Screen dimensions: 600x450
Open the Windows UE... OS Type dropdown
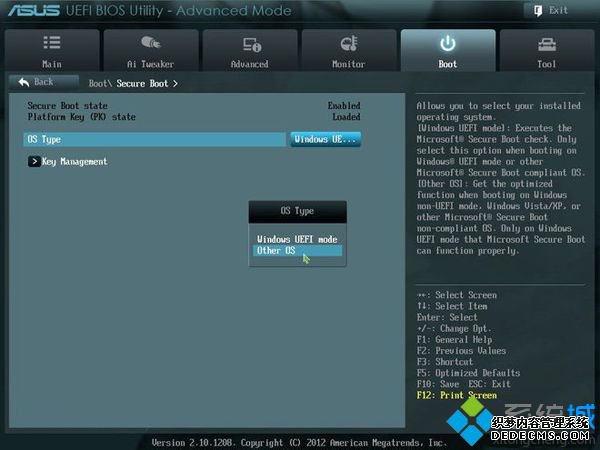click(326, 139)
